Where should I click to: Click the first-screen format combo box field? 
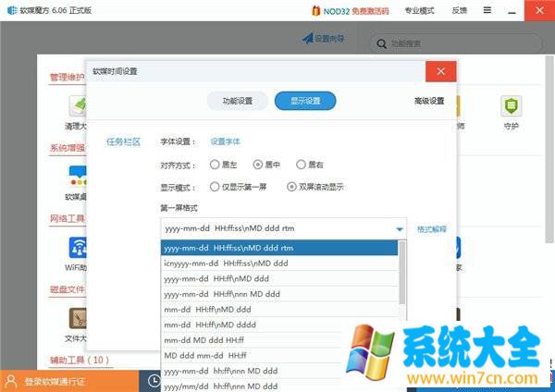tap(284, 228)
